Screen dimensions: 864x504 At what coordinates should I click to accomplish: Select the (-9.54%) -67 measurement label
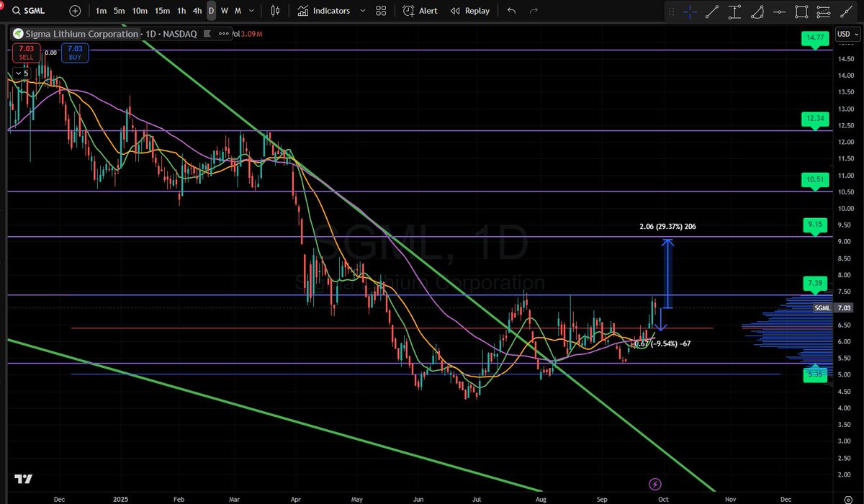point(661,344)
